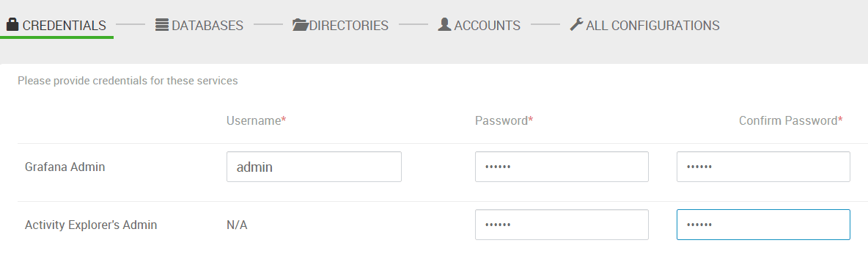Click the user silhouette icon for Accounts
Viewport: 868px width, 265px height.
(444, 25)
